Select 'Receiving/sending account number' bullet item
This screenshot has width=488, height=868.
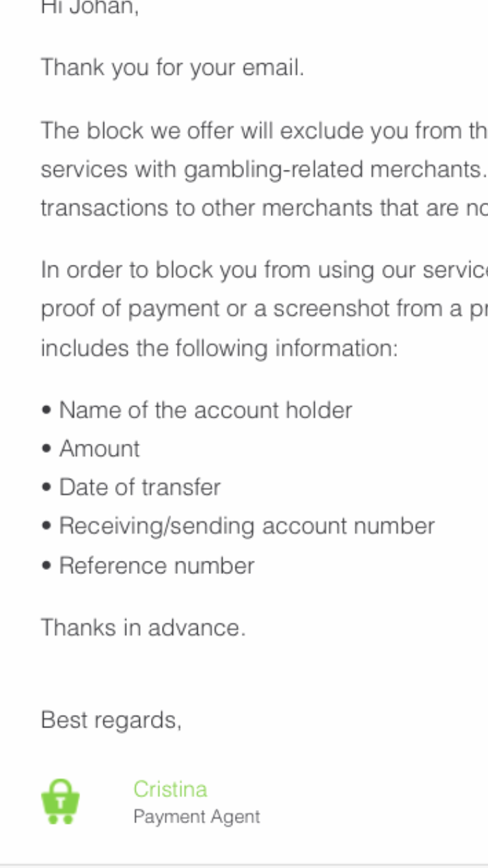click(x=247, y=526)
